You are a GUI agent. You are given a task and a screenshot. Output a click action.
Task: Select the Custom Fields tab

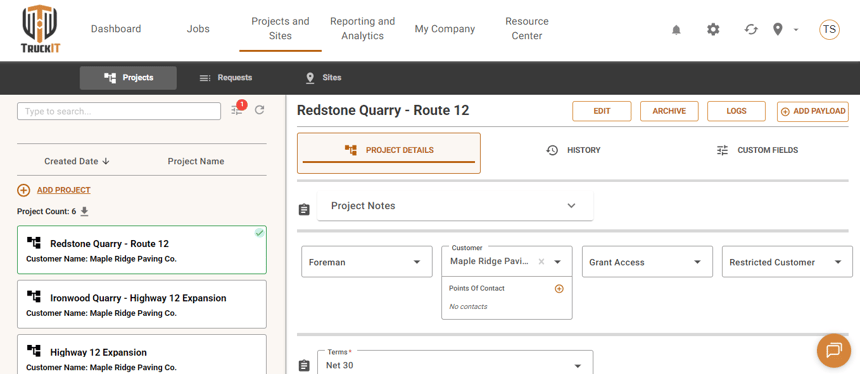pos(757,150)
